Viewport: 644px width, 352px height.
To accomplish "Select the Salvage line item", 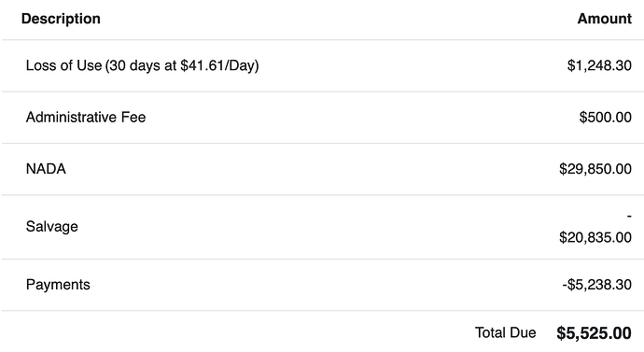I will (51, 227).
